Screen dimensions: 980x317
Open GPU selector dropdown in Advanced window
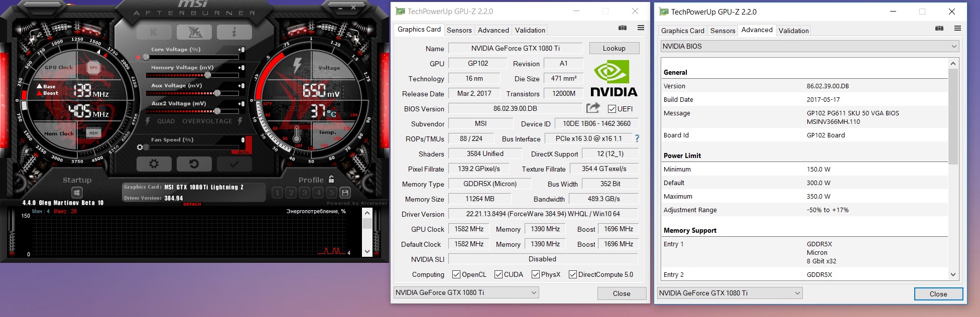pos(729,293)
